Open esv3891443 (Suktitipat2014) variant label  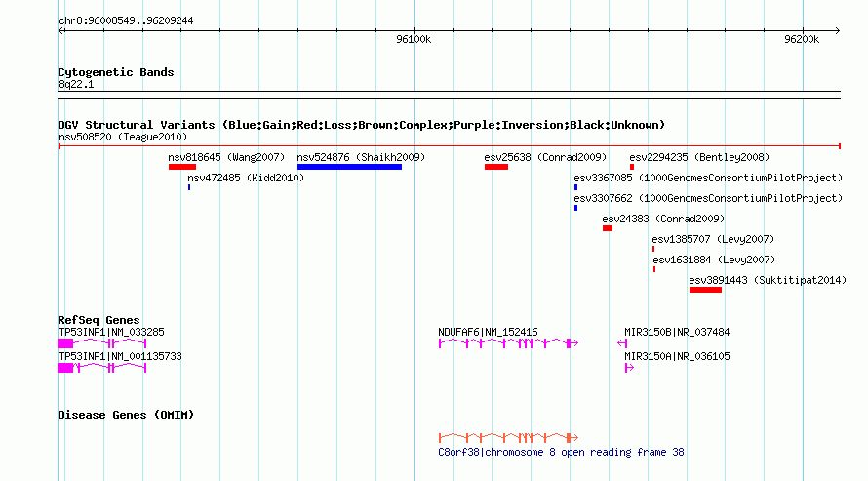coord(768,280)
